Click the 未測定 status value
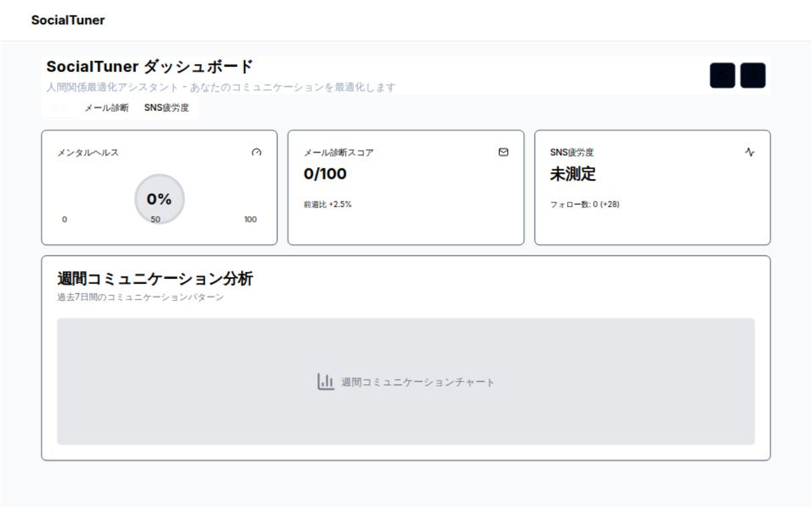 (x=573, y=174)
